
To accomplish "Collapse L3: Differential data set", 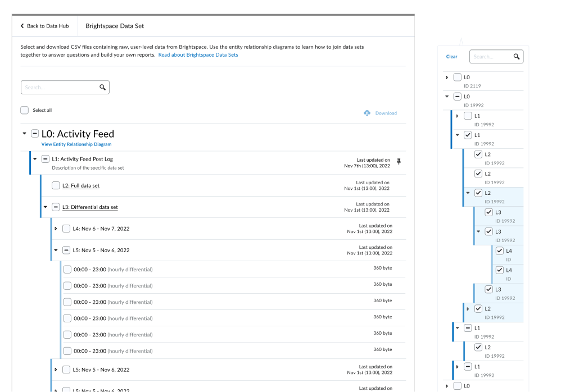I will click(46, 207).
